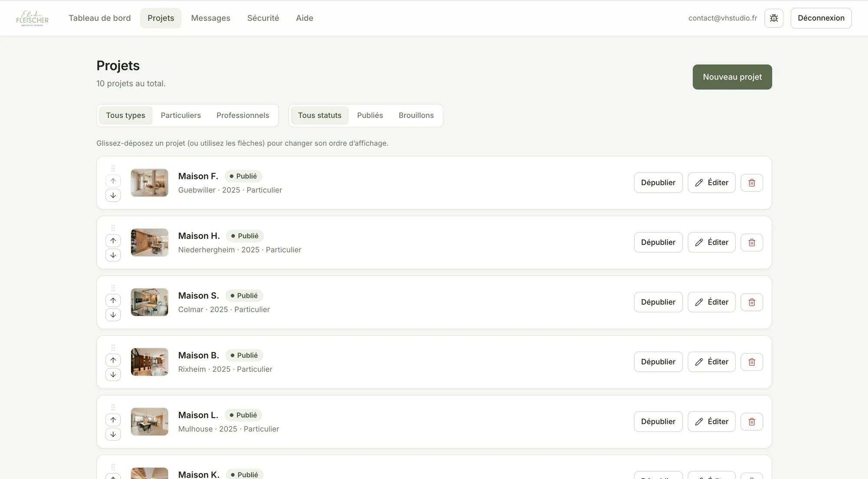Grab the drag handle of Maison S.
Screen dimensions: 868x479
pos(113,288)
